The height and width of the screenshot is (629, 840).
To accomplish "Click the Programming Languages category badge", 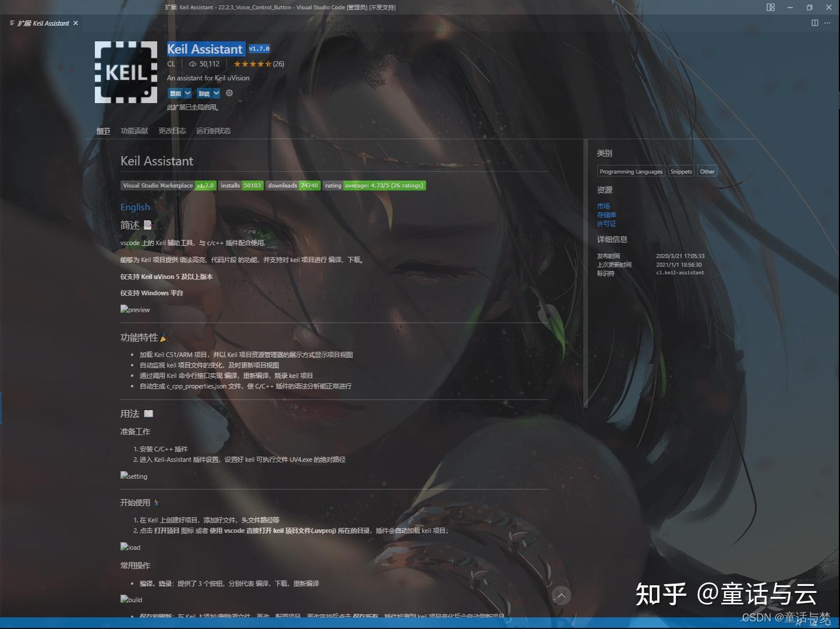I will click(x=630, y=171).
